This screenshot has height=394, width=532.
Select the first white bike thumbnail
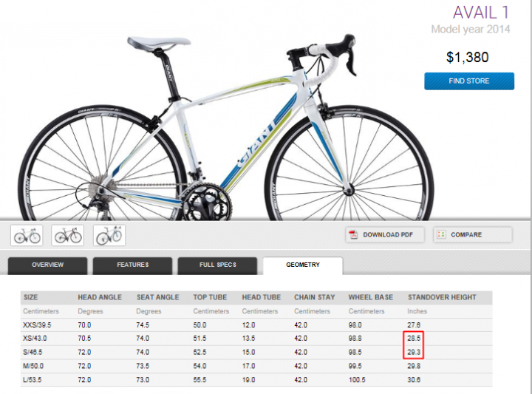27,236
